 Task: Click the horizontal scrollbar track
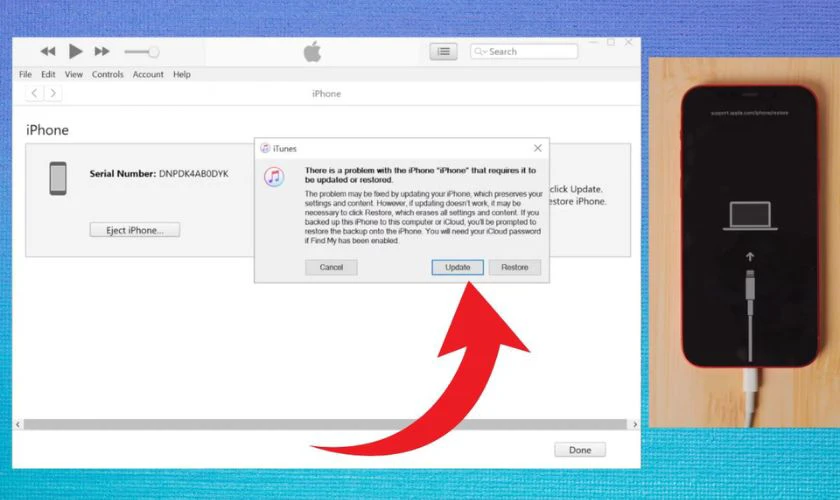[x=325, y=424]
